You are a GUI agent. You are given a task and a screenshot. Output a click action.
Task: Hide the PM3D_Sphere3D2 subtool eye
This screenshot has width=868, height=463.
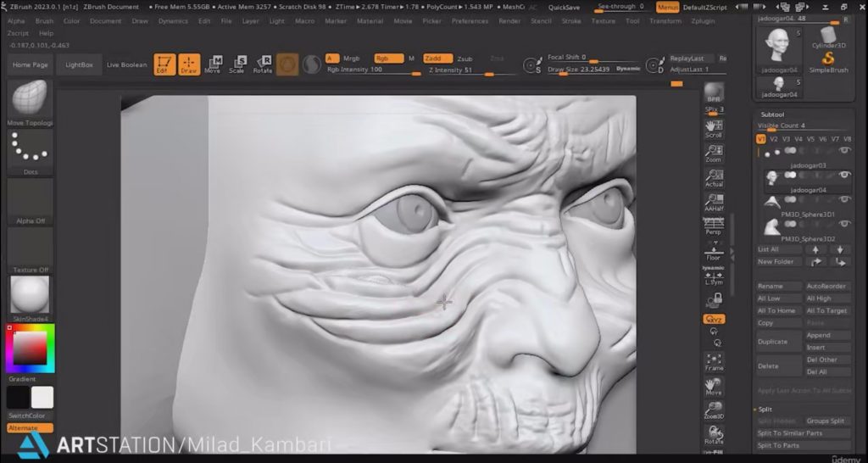tap(844, 224)
